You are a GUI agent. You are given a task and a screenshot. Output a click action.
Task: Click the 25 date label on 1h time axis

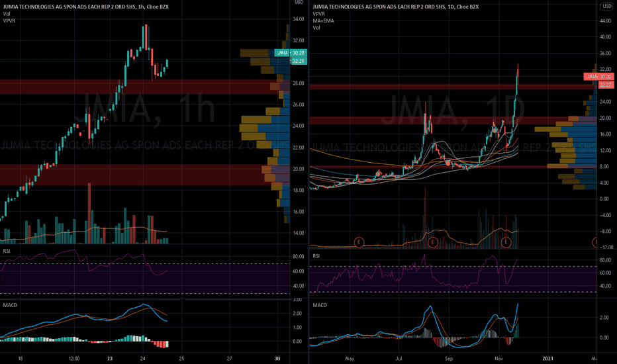pos(181,359)
